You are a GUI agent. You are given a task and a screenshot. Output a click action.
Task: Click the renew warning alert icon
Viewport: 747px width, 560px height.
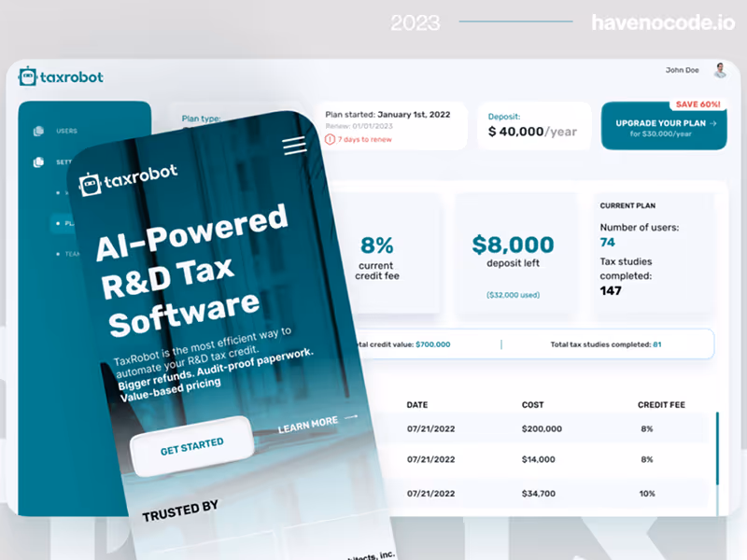[x=330, y=139]
